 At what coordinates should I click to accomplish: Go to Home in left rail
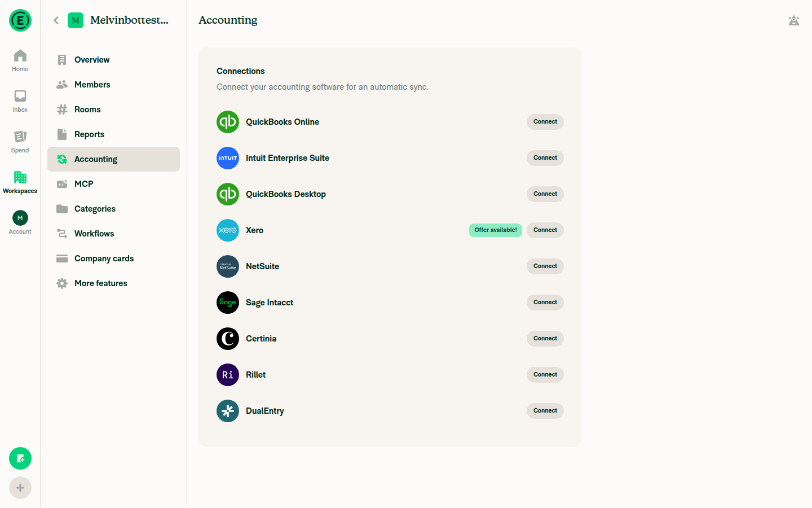(20, 60)
